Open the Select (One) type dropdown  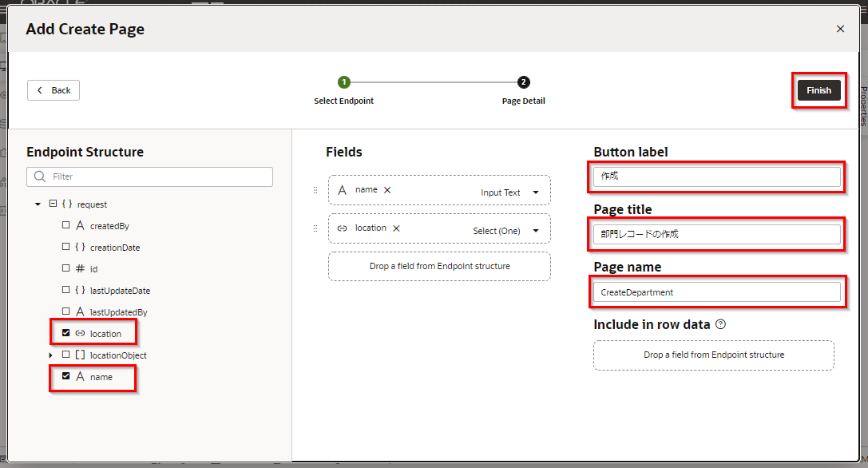click(x=536, y=231)
